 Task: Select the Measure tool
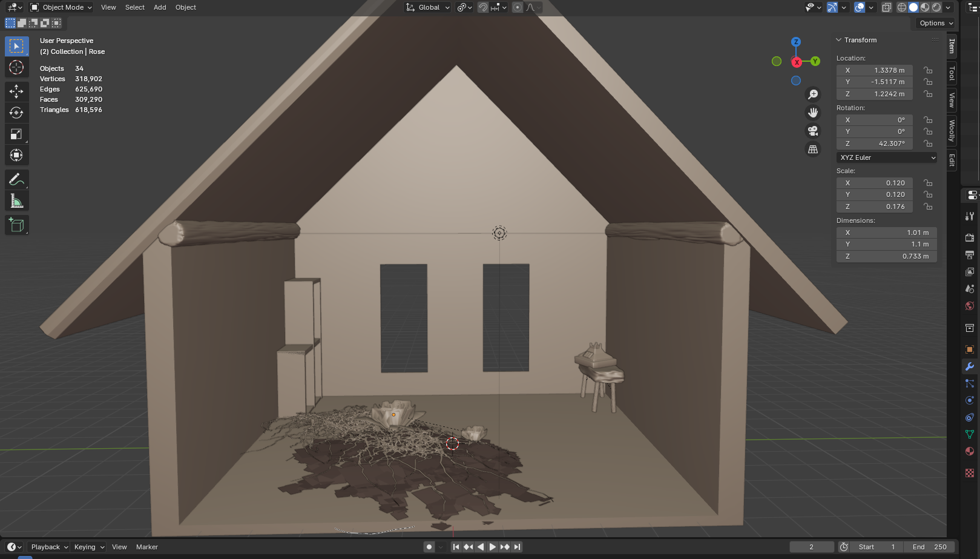tap(16, 201)
